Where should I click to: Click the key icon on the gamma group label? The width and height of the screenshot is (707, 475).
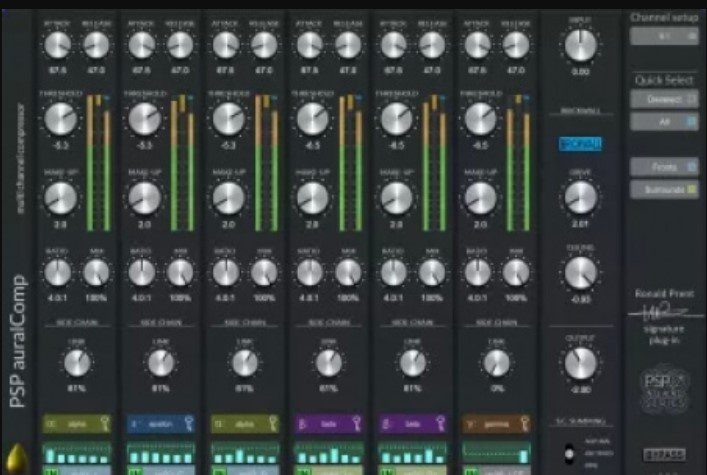point(524,424)
